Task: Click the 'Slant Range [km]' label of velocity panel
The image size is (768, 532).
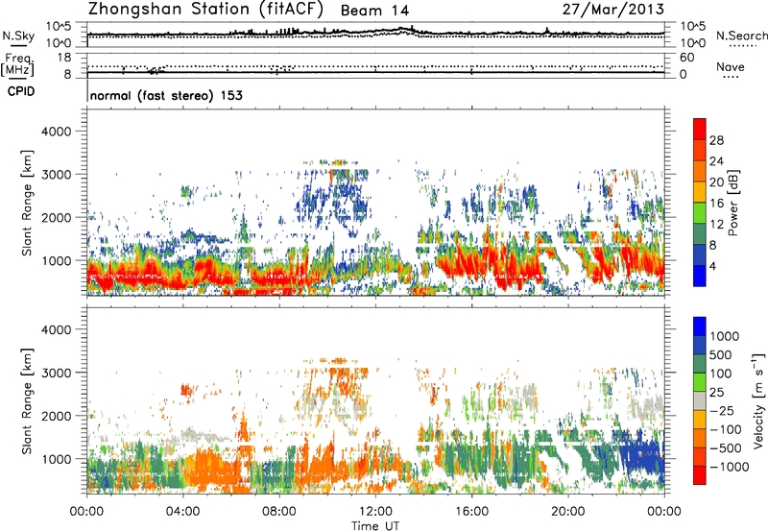Action: [27, 401]
